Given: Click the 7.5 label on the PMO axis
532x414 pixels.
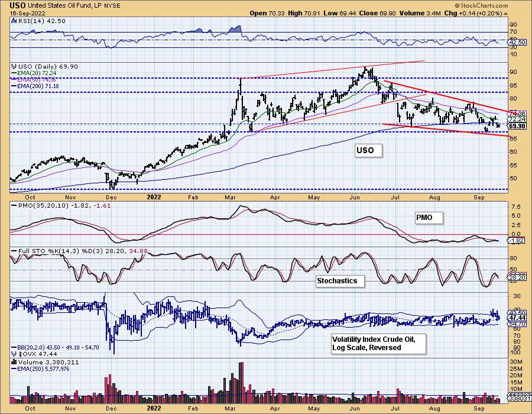Looking at the screenshot, I should pos(515,207).
